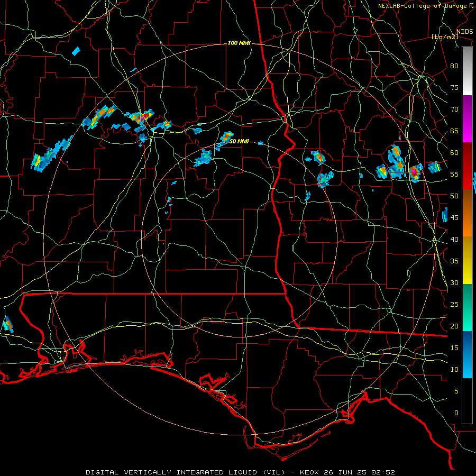The image size is (476, 476).
Task: Pick the red segment of the VIL scale
Action: [x=467, y=166]
